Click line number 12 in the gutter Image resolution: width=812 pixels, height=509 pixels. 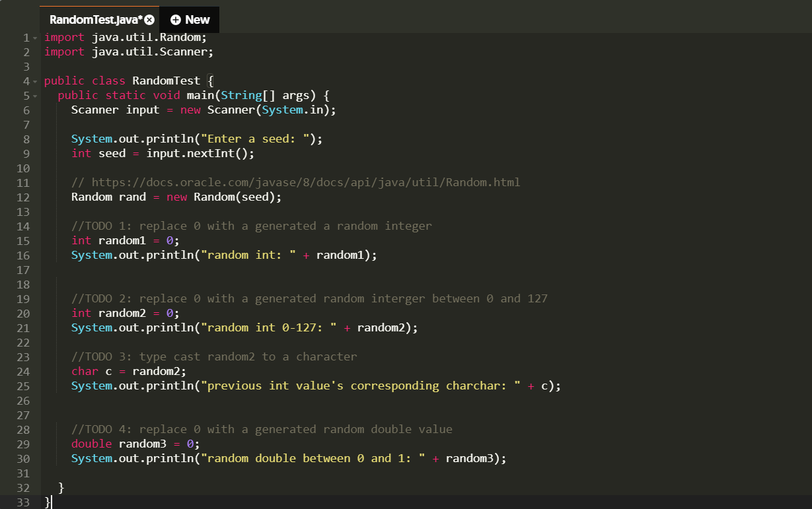pos(22,197)
